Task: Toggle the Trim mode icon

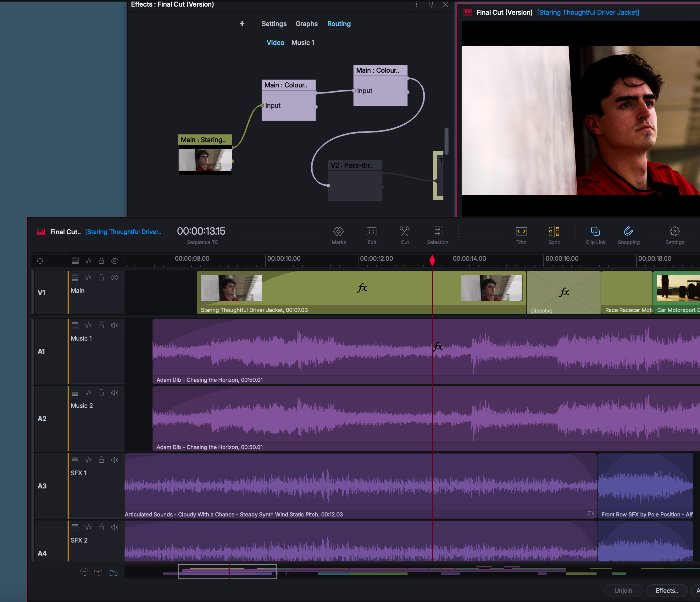Action: [x=521, y=231]
